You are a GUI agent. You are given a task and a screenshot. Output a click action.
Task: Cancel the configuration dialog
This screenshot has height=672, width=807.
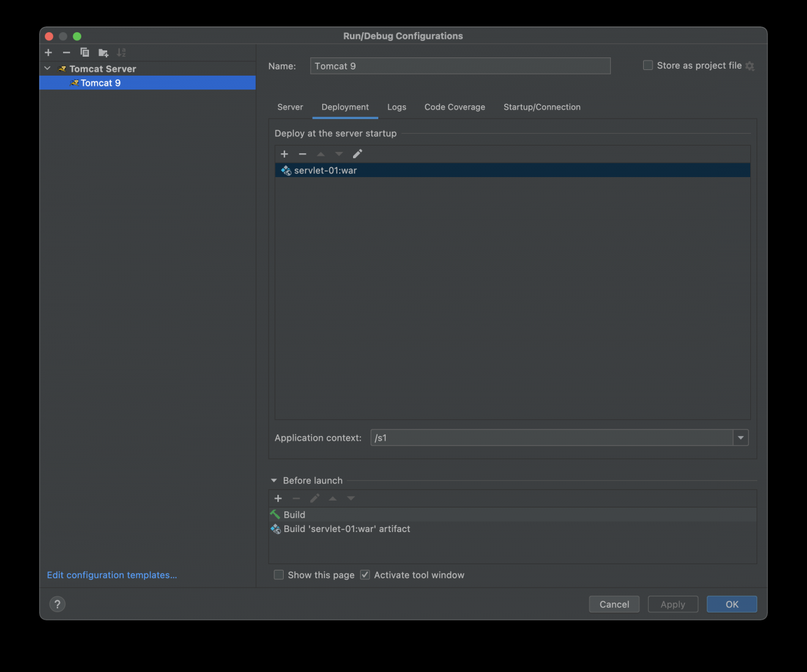[x=614, y=604]
